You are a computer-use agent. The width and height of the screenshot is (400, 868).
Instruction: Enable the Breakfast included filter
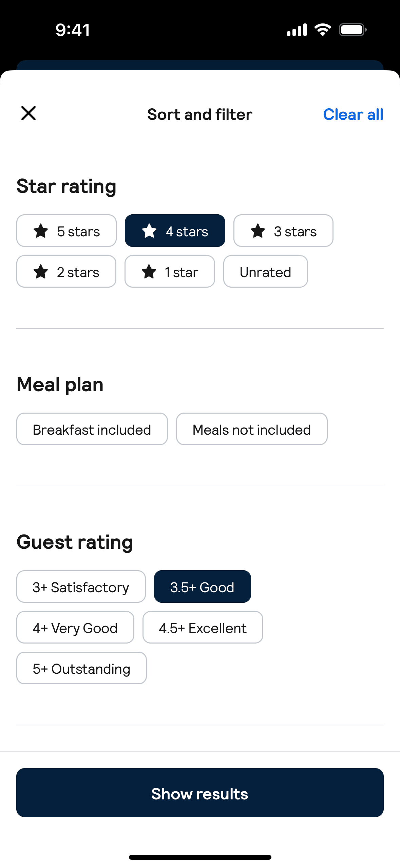(92, 430)
